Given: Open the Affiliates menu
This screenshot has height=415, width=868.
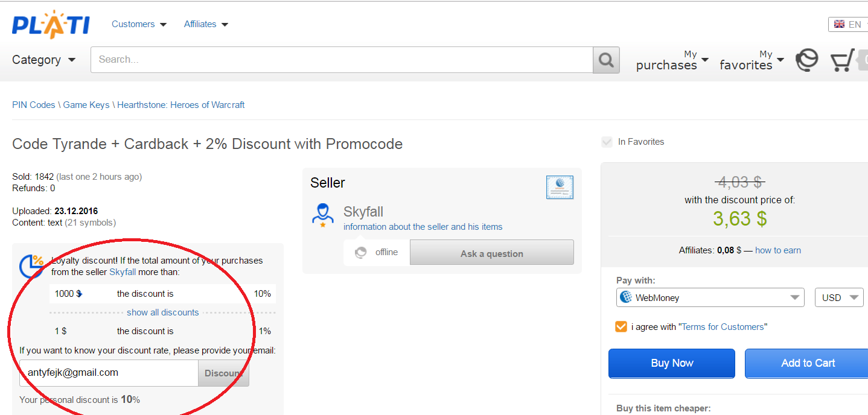Looking at the screenshot, I should pos(206,24).
